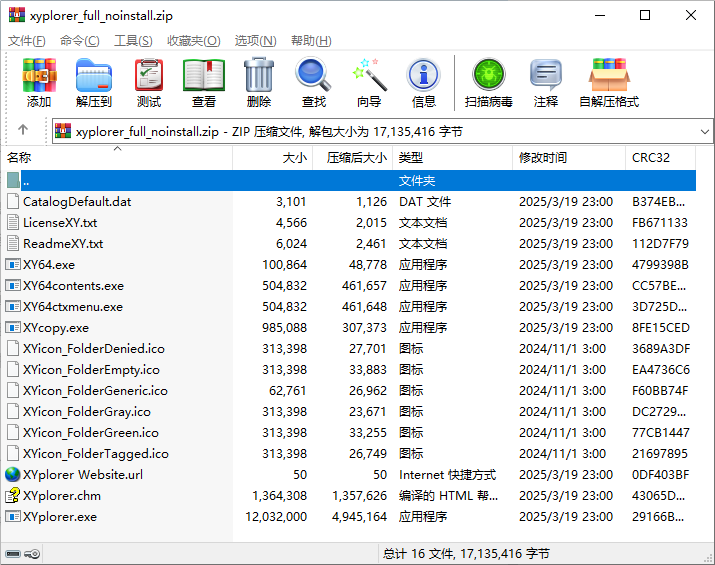715x565 pixels.
Task: Select ReadmeXY.txt file name
Action: click(x=63, y=244)
